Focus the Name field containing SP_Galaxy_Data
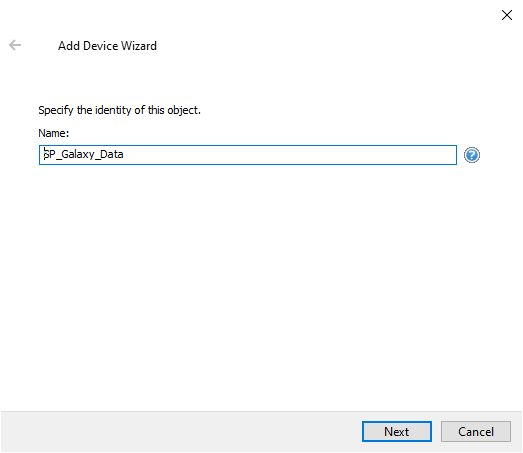 247,155
